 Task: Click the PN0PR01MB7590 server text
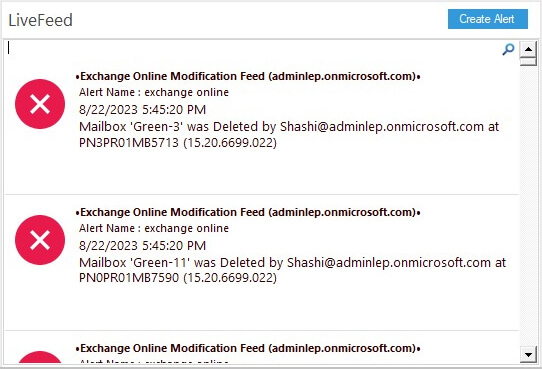tap(129, 278)
